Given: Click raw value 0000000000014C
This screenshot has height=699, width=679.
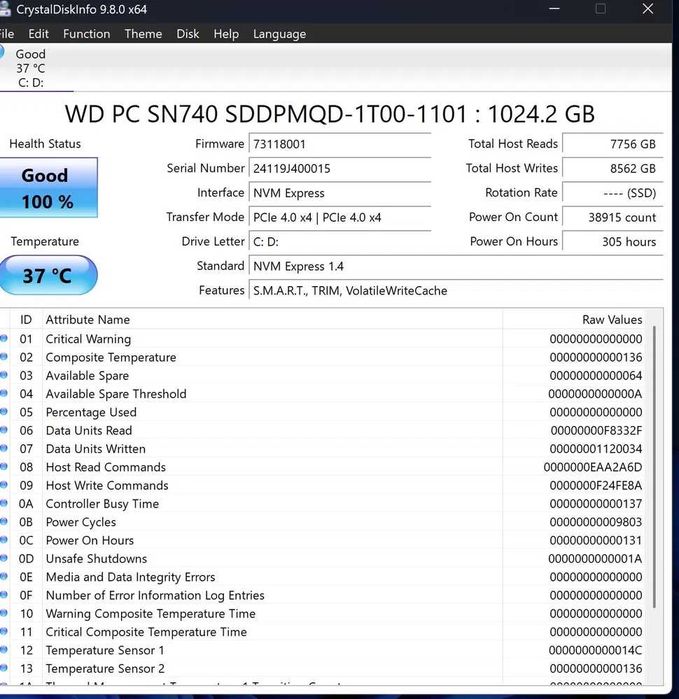Looking at the screenshot, I should point(595,650).
